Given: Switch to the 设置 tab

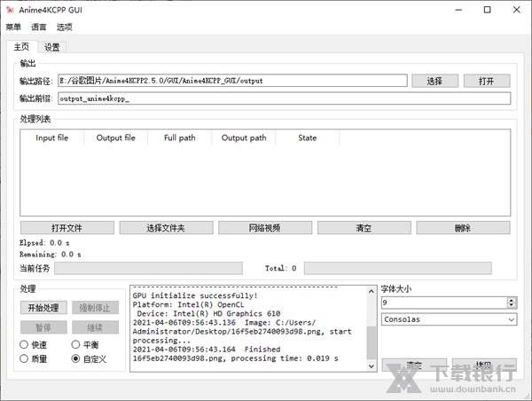Looking at the screenshot, I should (x=52, y=47).
